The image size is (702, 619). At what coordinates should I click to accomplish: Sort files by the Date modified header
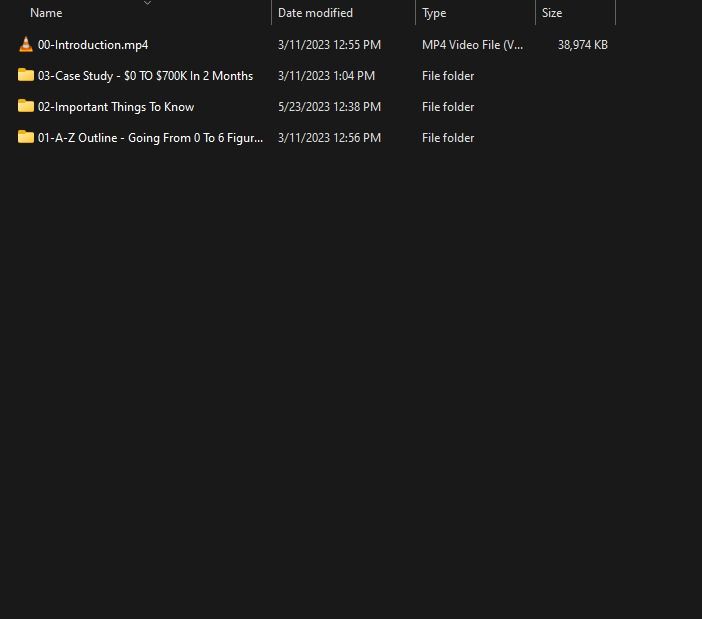pos(315,13)
